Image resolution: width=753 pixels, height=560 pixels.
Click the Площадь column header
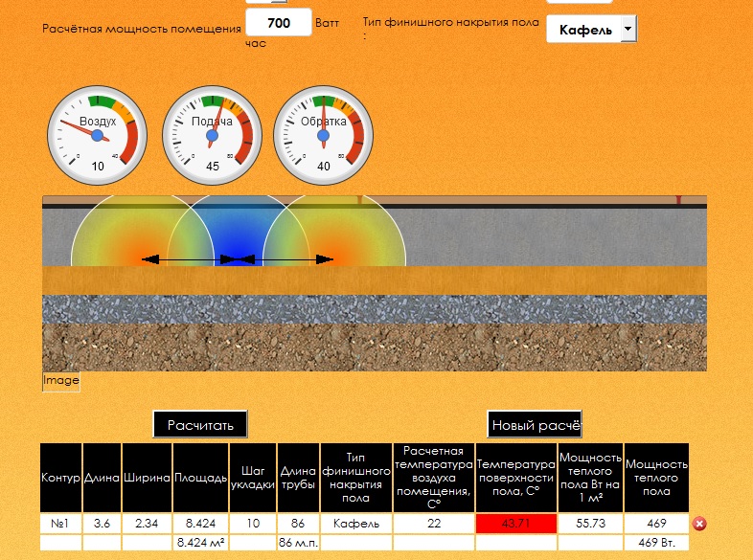201,478
